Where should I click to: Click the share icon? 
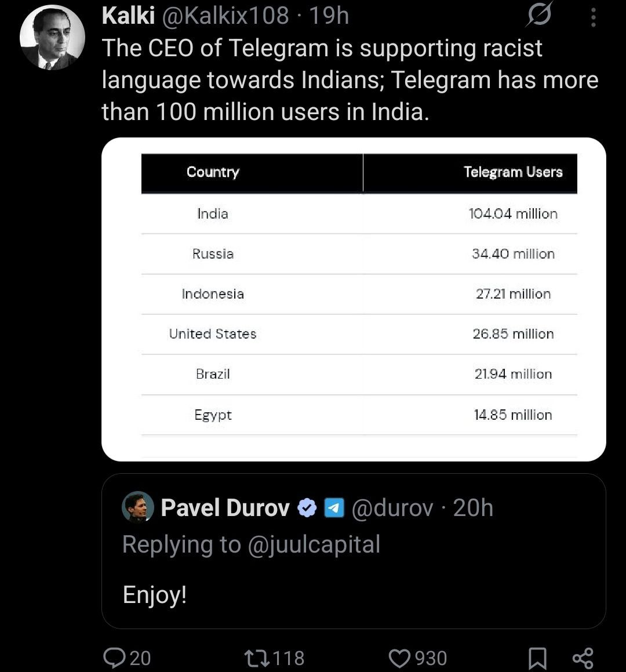pos(583,658)
